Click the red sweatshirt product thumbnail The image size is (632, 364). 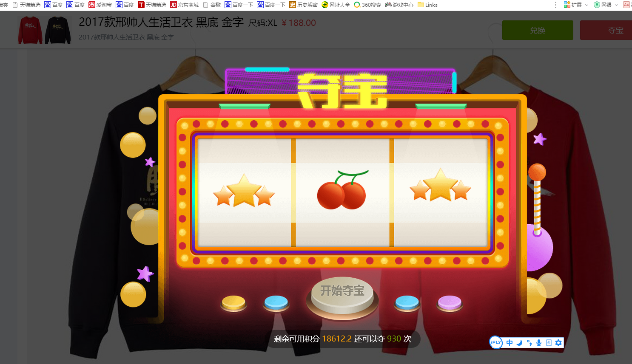(x=30, y=30)
